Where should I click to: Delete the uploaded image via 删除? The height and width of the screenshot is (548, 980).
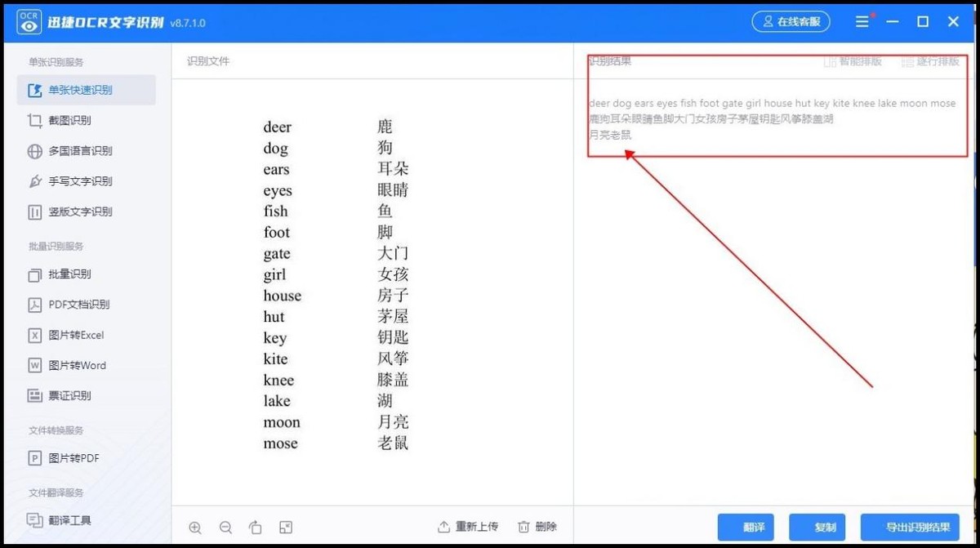[537, 527]
